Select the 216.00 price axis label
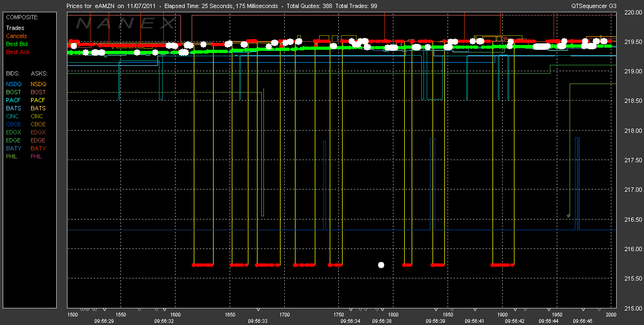 [633, 249]
